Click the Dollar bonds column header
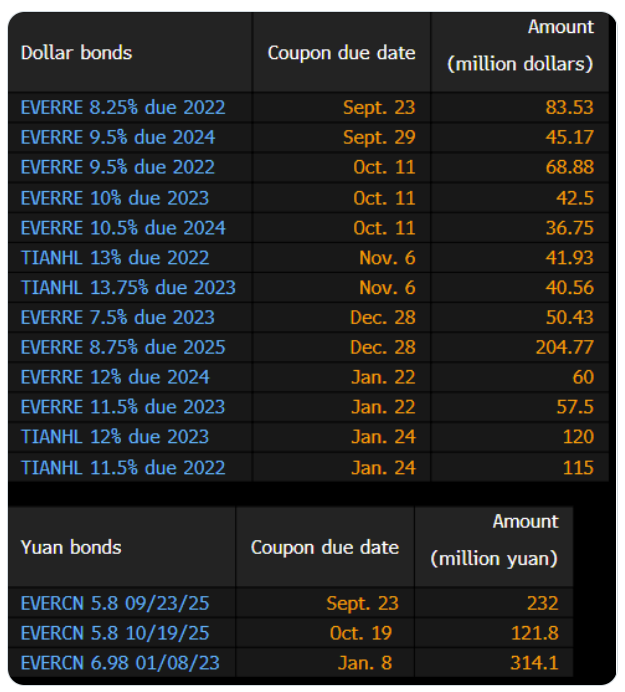Viewport: 625px width, 692px height. point(76,52)
